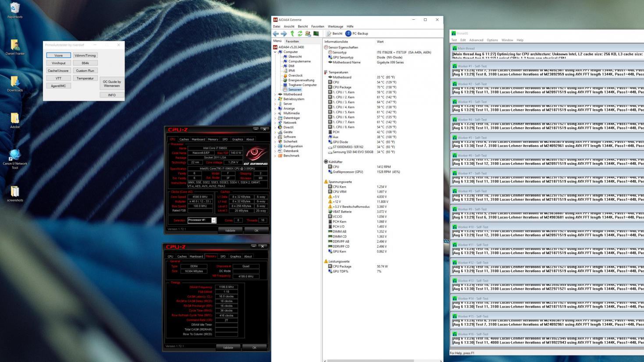Refresh AIDA64 with the green circular arrows

[x=300, y=33]
